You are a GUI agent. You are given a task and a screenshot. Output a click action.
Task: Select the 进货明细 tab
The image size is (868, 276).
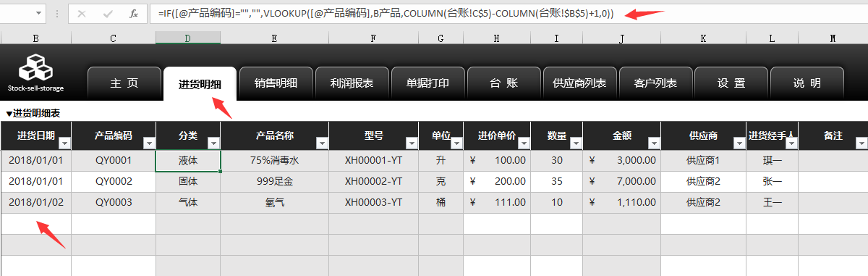[200, 84]
